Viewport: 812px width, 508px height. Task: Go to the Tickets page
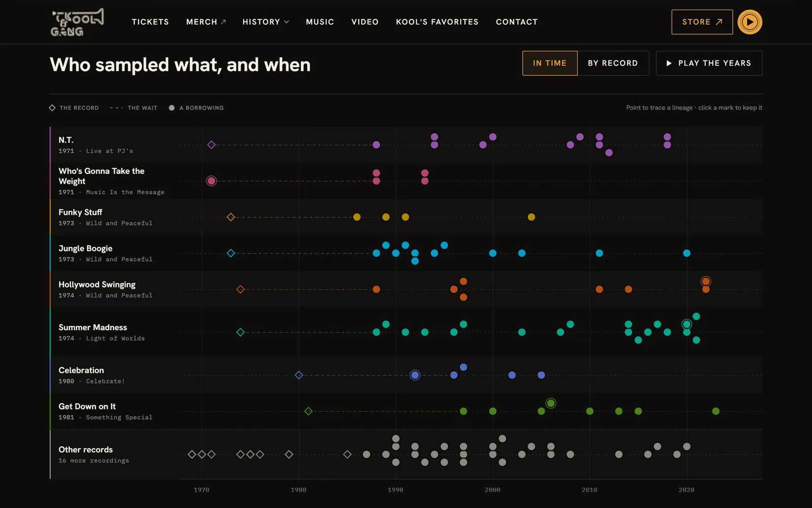150,22
